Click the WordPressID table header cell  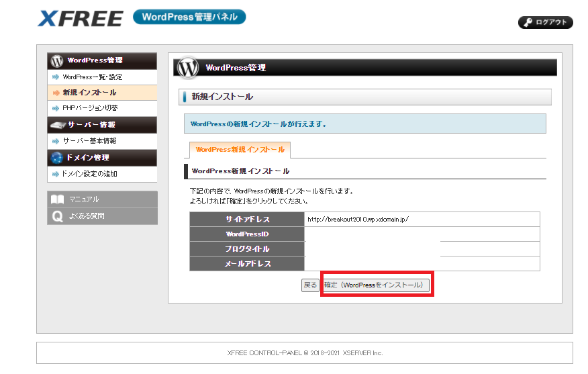[x=247, y=234]
